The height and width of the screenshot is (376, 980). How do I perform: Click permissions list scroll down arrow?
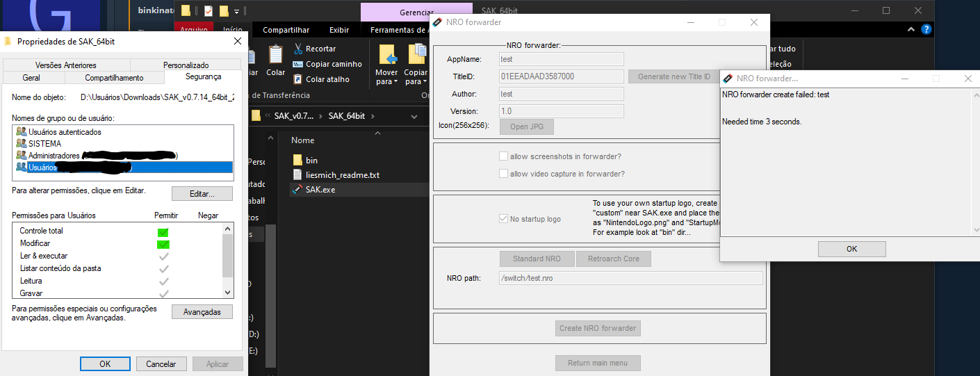coord(227,293)
